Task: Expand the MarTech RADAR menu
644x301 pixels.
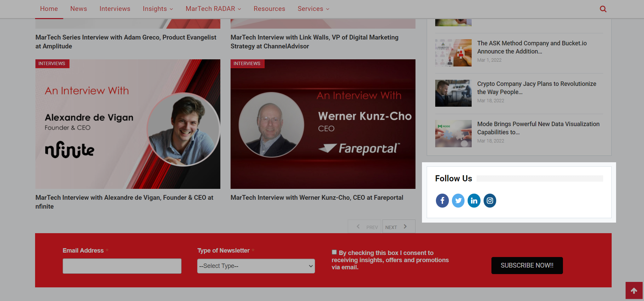Action: (213, 9)
